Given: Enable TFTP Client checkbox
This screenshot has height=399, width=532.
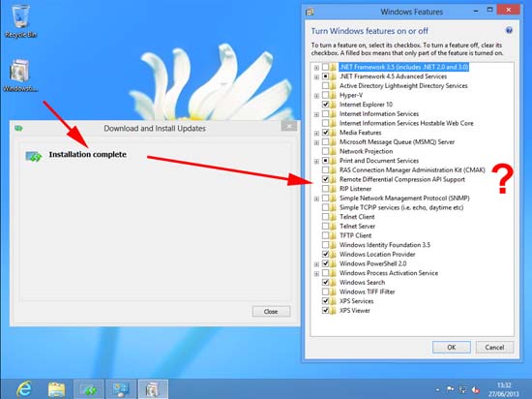Looking at the screenshot, I should (x=325, y=235).
